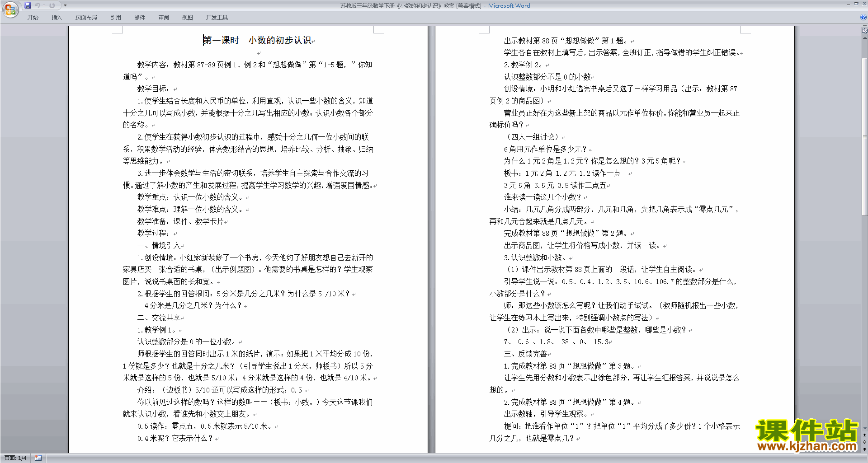Go to next page browse button
The height and width of the screenshot is (463, 868).
865,449
